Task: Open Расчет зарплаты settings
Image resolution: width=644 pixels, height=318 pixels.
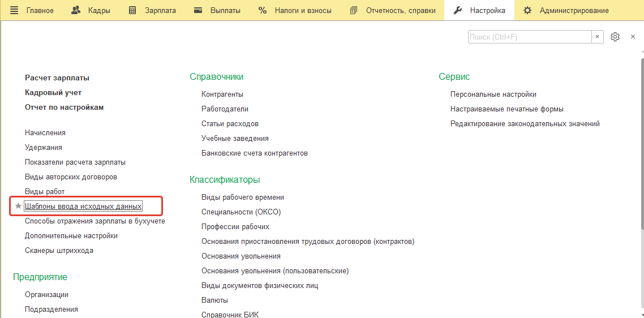Action: 57,78
